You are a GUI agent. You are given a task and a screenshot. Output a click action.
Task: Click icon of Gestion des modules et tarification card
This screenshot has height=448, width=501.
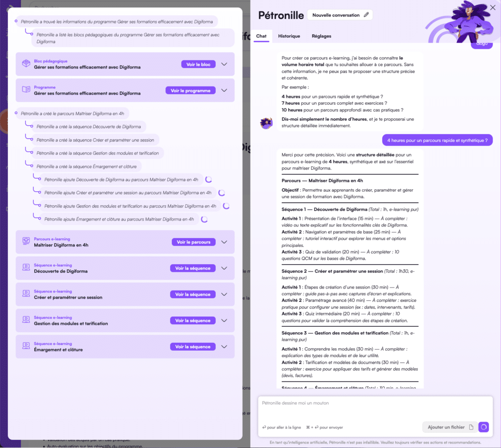click(x=26, y=319)
